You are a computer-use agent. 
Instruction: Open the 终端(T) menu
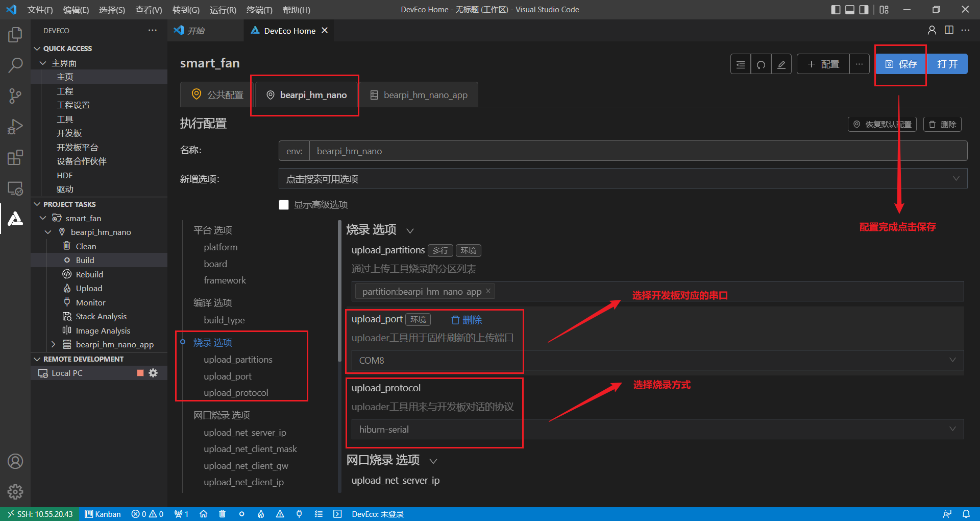[x=259, y=10]
